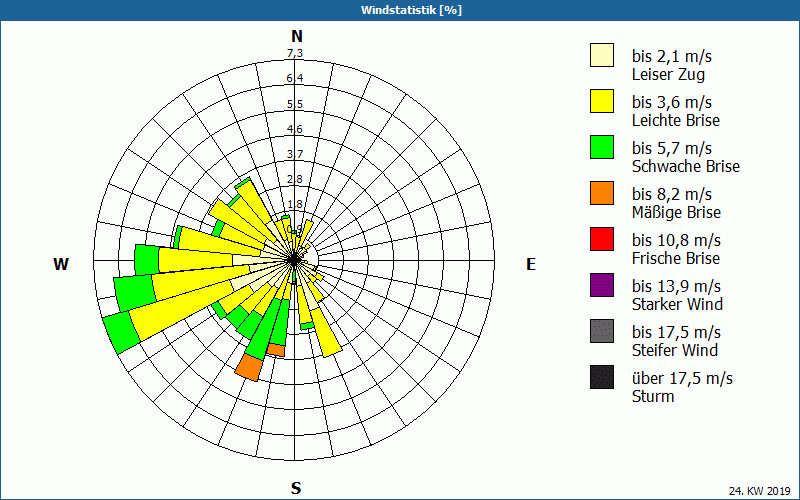
Task: Click the E compass label
Action: pos(531,264)
